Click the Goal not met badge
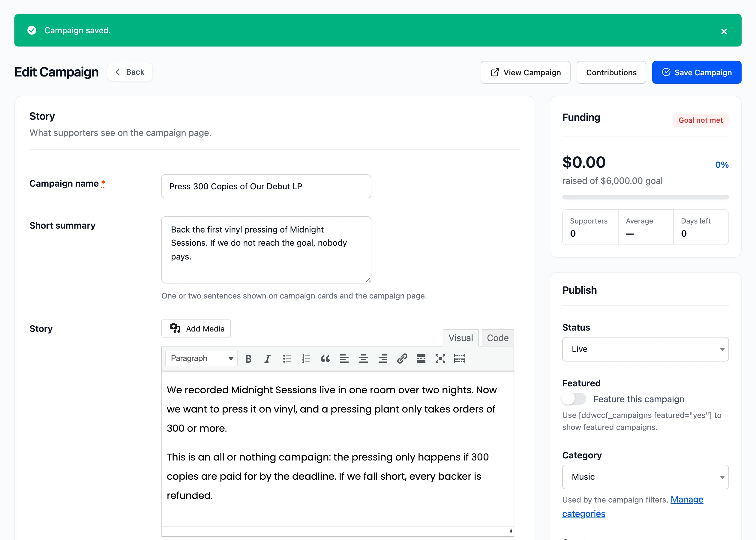This screenshot has width=756, height=540. (x=700, y=120)
